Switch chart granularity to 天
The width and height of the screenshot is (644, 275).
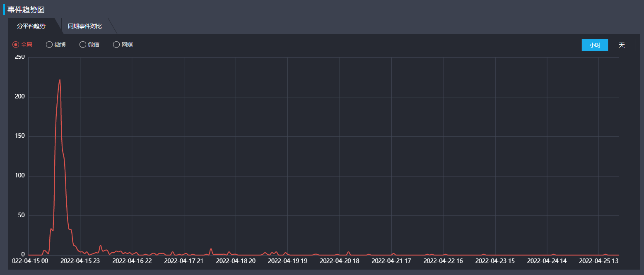pyautogui.click(x=621, y=45)
